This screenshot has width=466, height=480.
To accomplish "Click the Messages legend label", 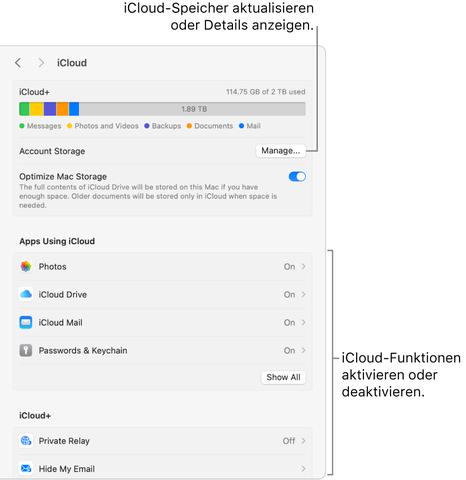I will coord(44,126).
